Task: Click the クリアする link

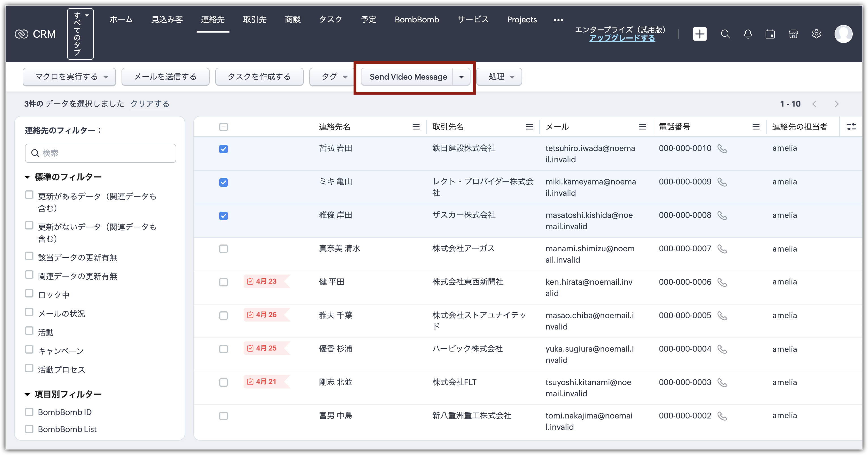Action: [150, 104]
